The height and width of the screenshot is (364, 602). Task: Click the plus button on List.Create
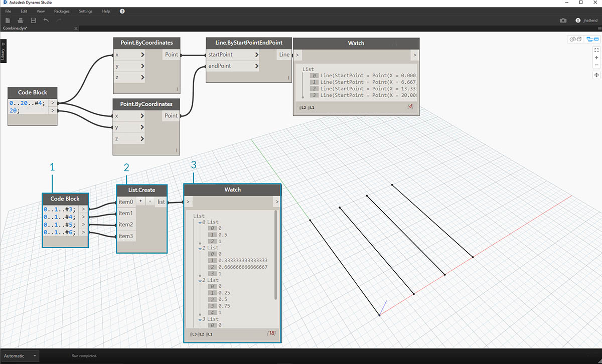[140, 202]
